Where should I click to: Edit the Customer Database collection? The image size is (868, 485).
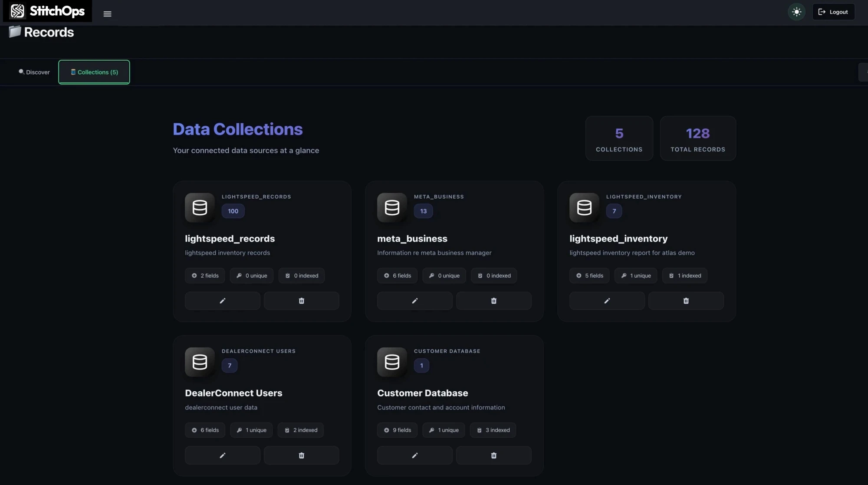point(415,456)
